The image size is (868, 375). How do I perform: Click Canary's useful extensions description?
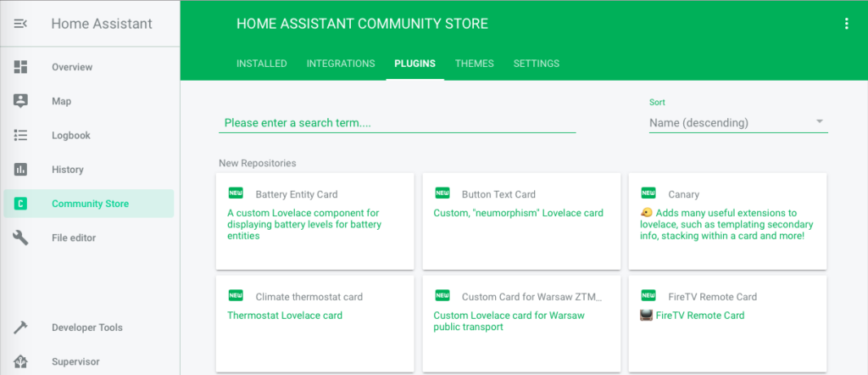coord(726,224)
